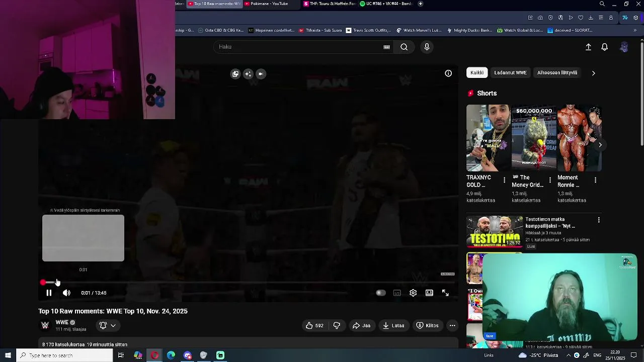644x362 pixels.
Task: Open options menu for The Money Grid short
Action: (x=550, y=180)
